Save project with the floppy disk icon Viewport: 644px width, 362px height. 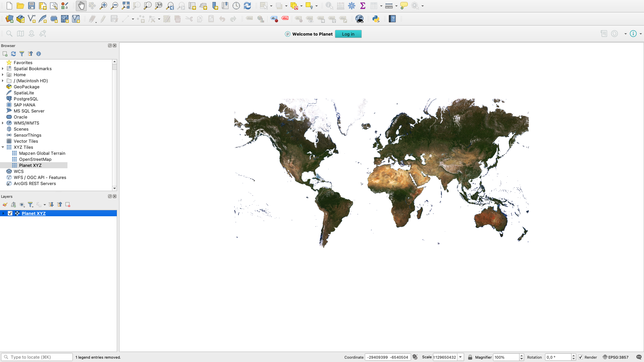(32, 6)
